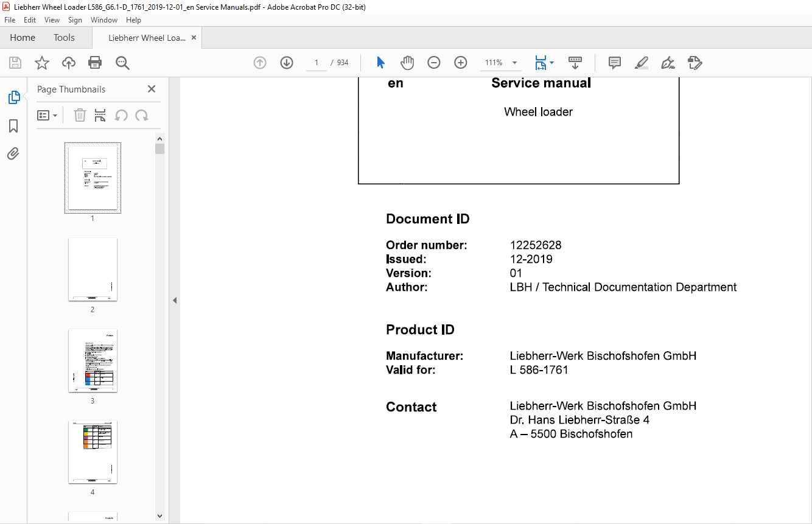The image size is (812, 524).
Task: Open Page Thumbnails sidebar icon
Action: (x=13, y=97)
